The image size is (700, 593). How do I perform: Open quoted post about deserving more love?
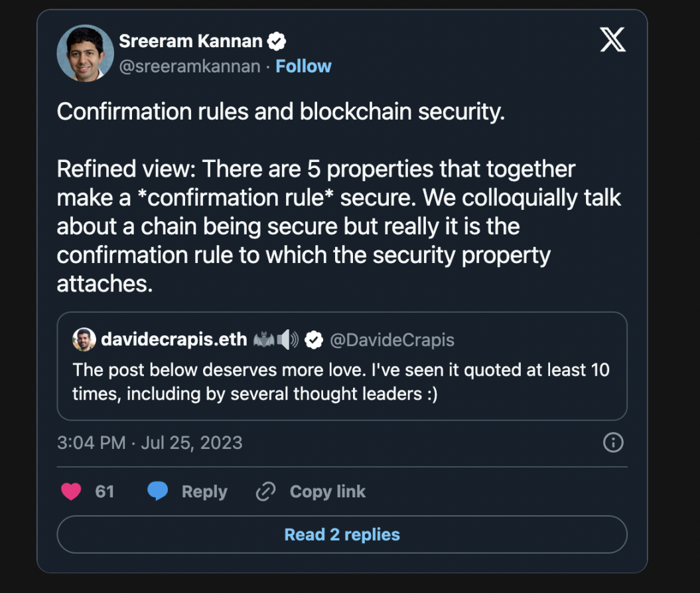(x=341, y=382)
